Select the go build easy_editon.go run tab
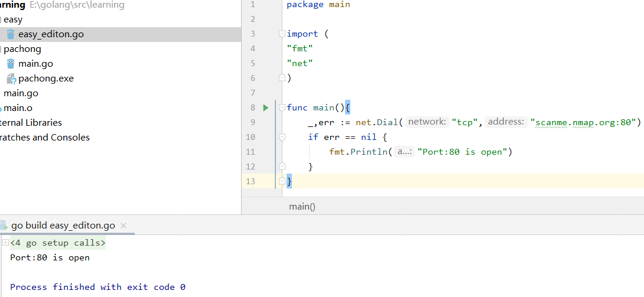This screenshot has height=297, width=644. tap(63, 226)
